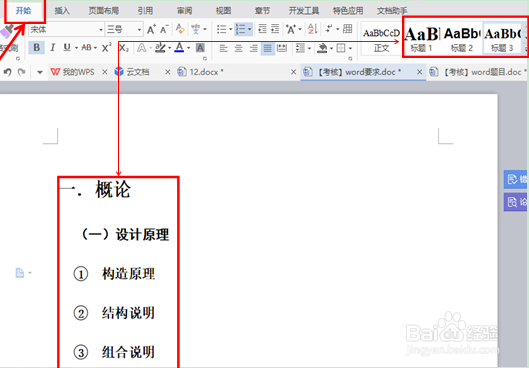Click the A-Z sort icon
The width and height of the screenshot is (529, 368).
[312, 29]
